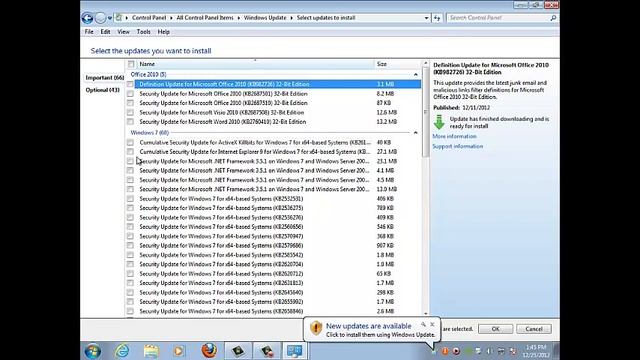Open Windows Explorer folder on taskbar
The image size is (640, 360).
tap(151, 351)
